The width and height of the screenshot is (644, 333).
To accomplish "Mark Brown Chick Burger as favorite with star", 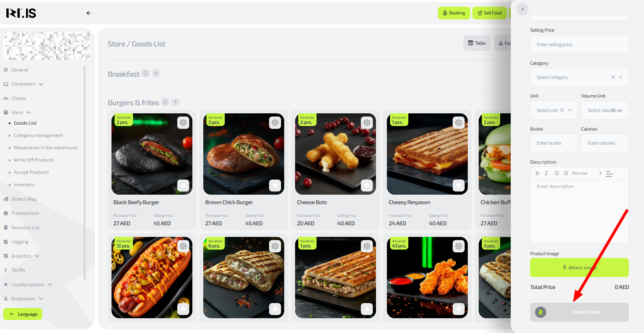I will (275, 185).
